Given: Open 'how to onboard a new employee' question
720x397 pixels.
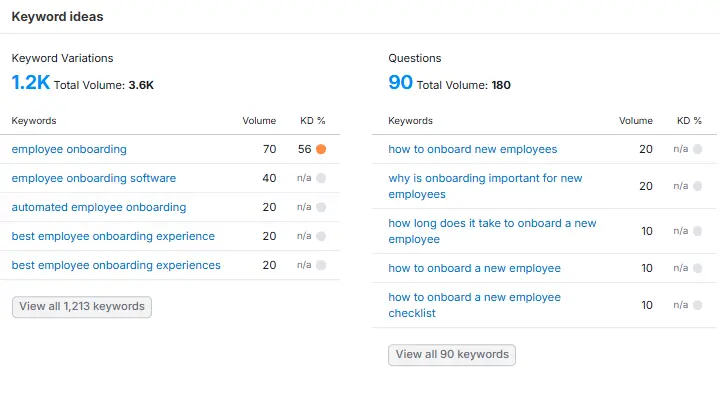Looking at the screenshot, I should click(x=474, y=268).
